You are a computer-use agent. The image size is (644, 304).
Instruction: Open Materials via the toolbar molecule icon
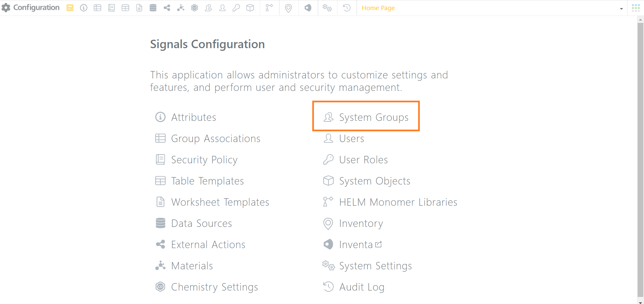click(181, 8)
